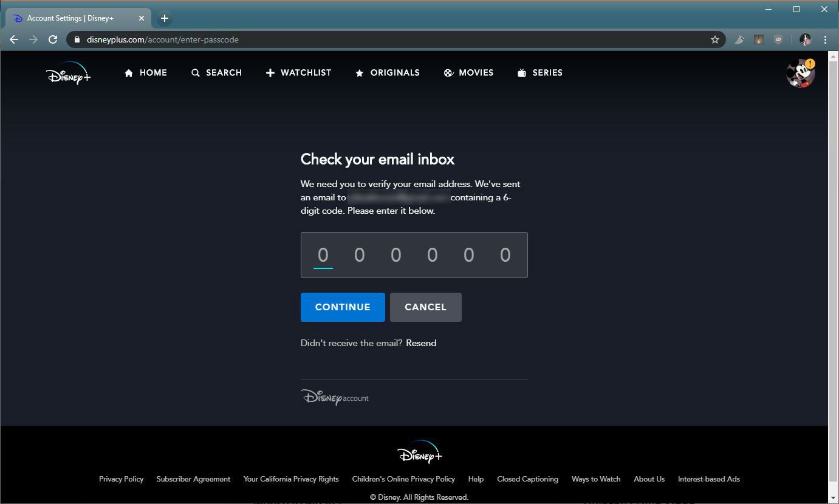Viewport: 839px width, 504px height.
Task: Reload the page with the refresh icon
Action: point(53,39)
